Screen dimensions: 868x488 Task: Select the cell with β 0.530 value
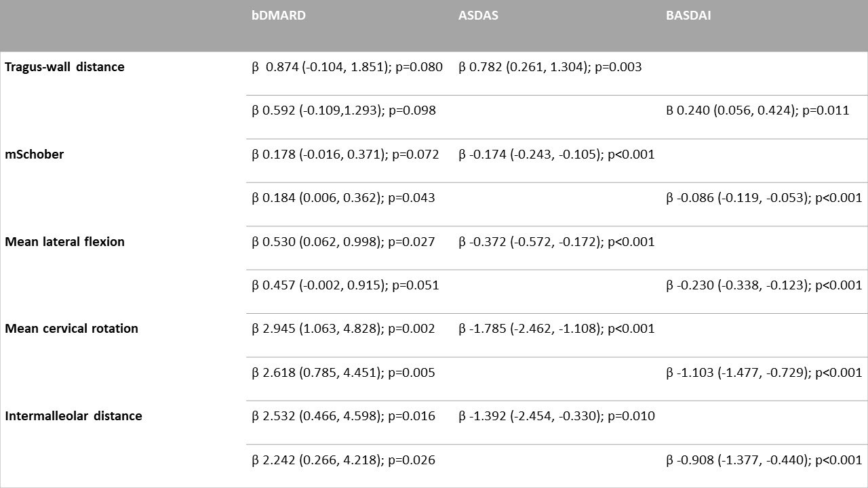tap(343, 242)
